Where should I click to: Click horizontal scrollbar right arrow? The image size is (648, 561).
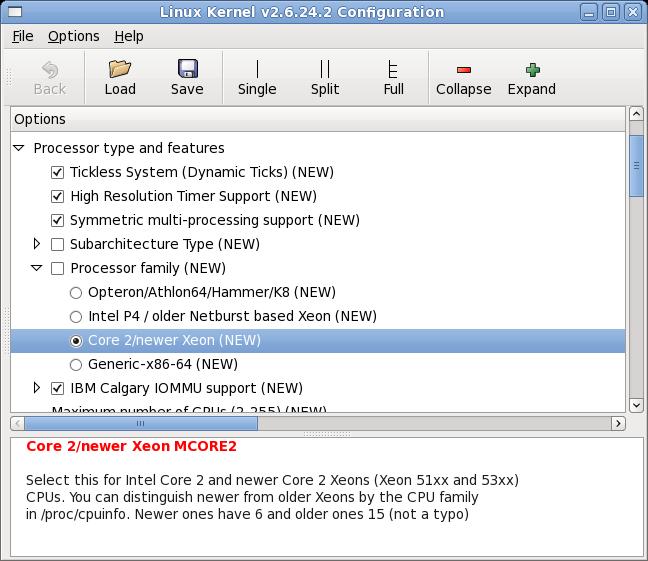pos(618,423)
